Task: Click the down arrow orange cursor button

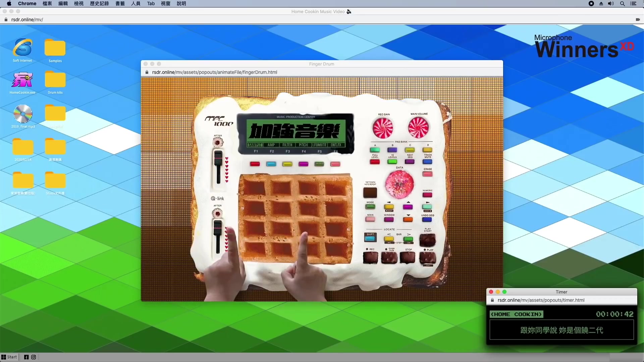Action: coord(408,220)
